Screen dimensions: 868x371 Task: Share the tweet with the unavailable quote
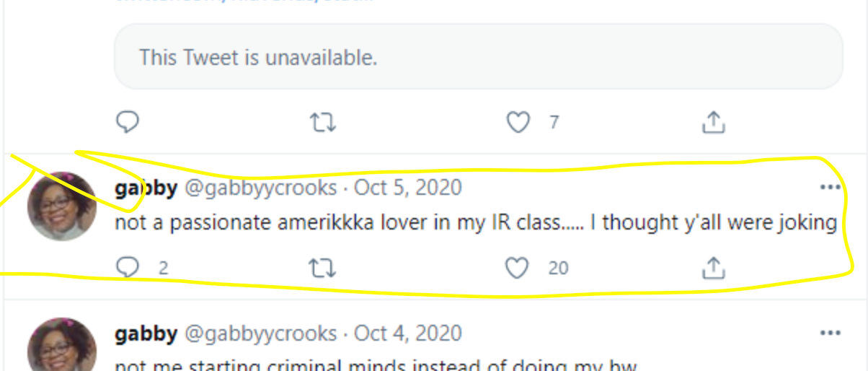coord(713,123)
